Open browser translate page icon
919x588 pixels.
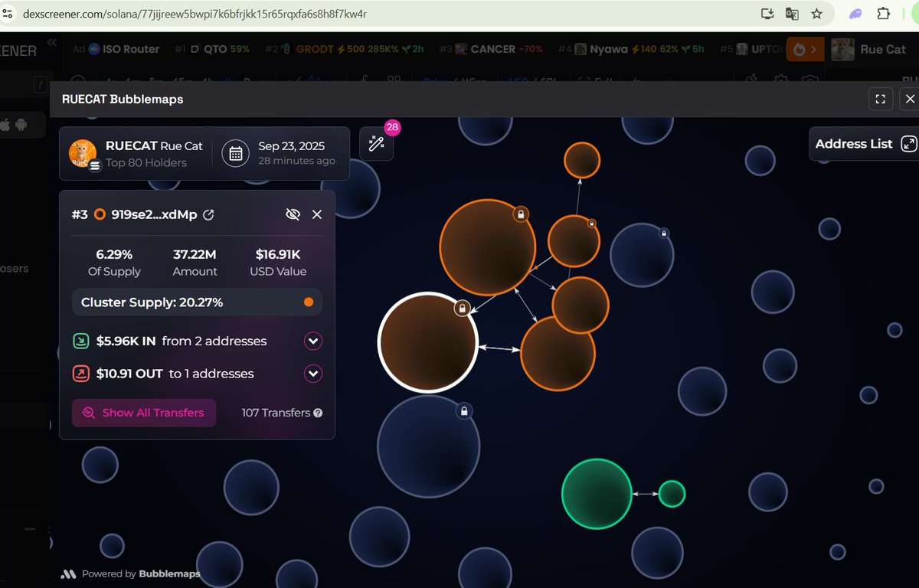[793, 14]
